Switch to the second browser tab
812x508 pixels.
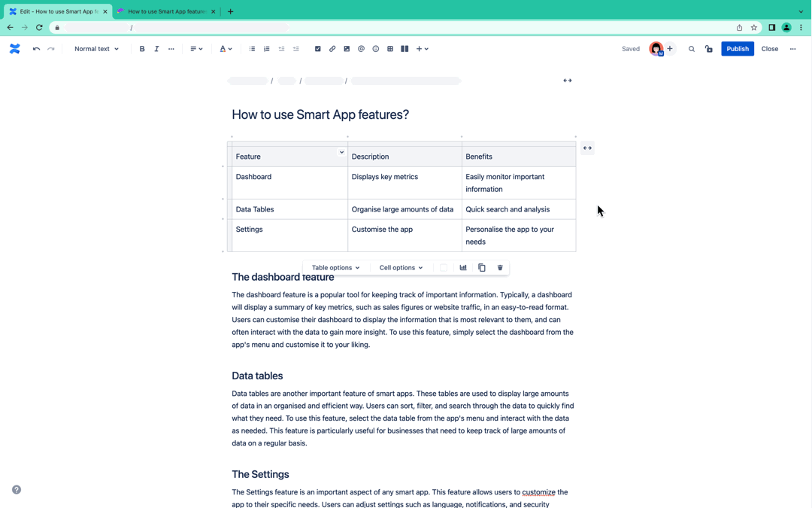click(x=166, y=11)
